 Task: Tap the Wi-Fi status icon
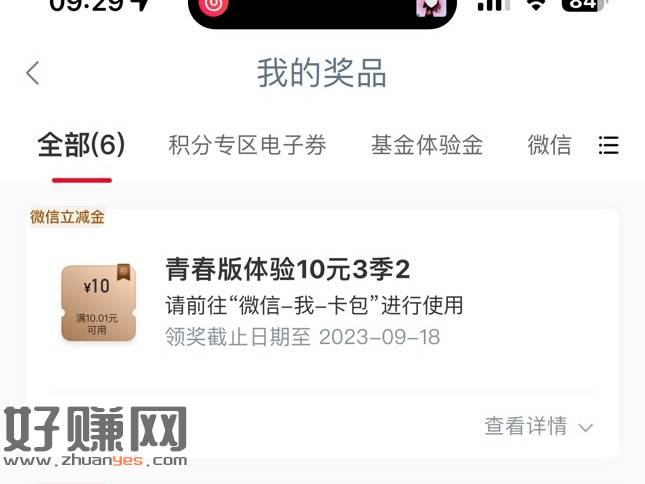(536, 5)
